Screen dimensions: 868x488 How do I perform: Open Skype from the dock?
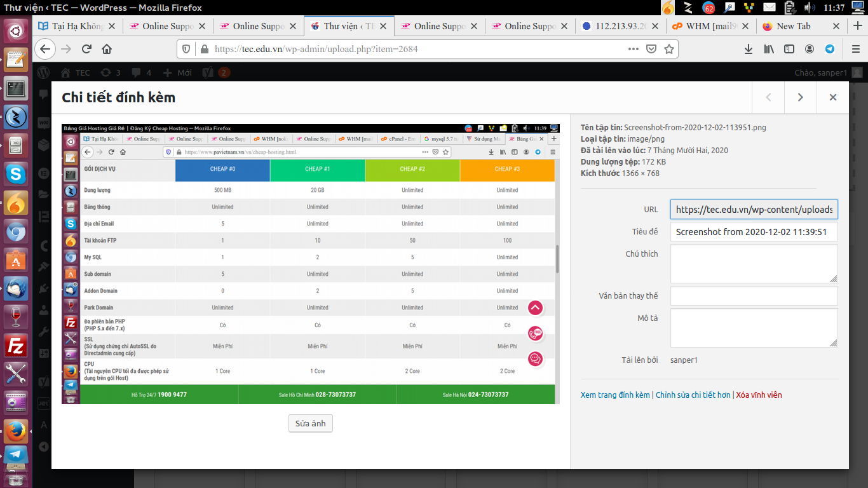(x=16, y=173)
